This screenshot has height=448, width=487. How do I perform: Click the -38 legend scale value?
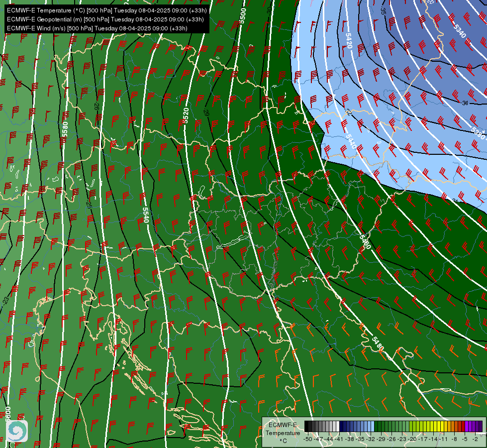(349, 439)
